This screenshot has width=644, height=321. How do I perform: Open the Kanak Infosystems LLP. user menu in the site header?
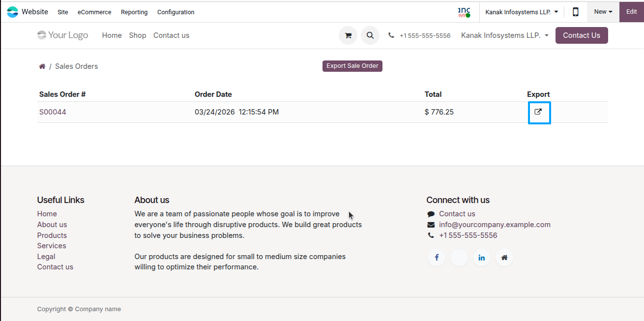pyautogui.click(x=505, y=35)
